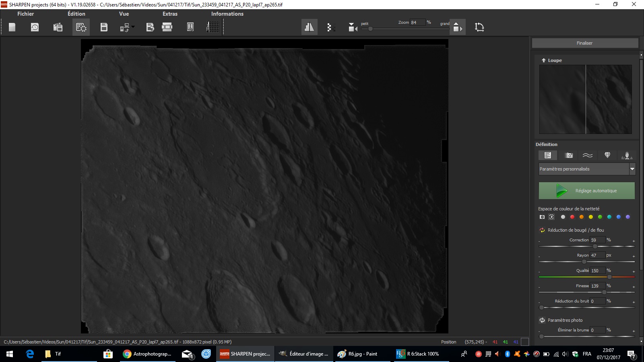Open the Paramètres personnalisés preset dropdown

point(632,169)
